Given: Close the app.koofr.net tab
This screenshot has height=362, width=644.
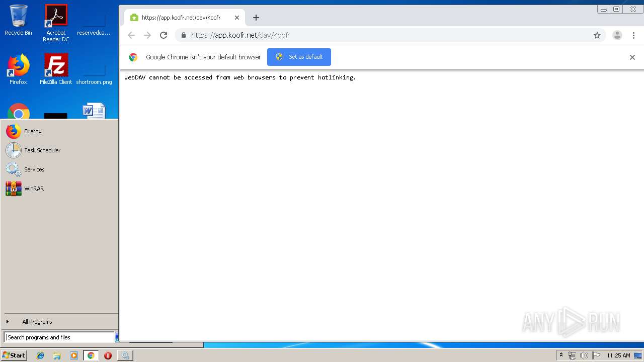Looking at the screenshot, I should pos(237,18).
